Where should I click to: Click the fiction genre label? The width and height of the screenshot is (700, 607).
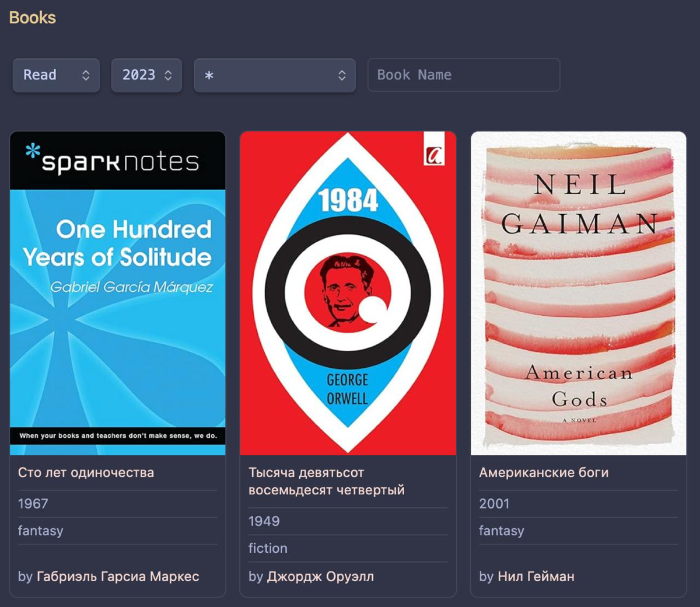click(x=268, y=549)
